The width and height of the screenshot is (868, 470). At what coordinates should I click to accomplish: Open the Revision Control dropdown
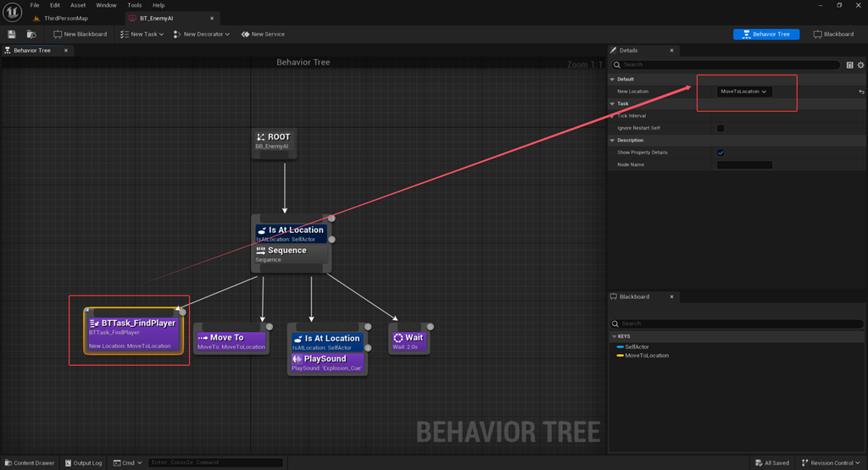click(x=831, y=463)
